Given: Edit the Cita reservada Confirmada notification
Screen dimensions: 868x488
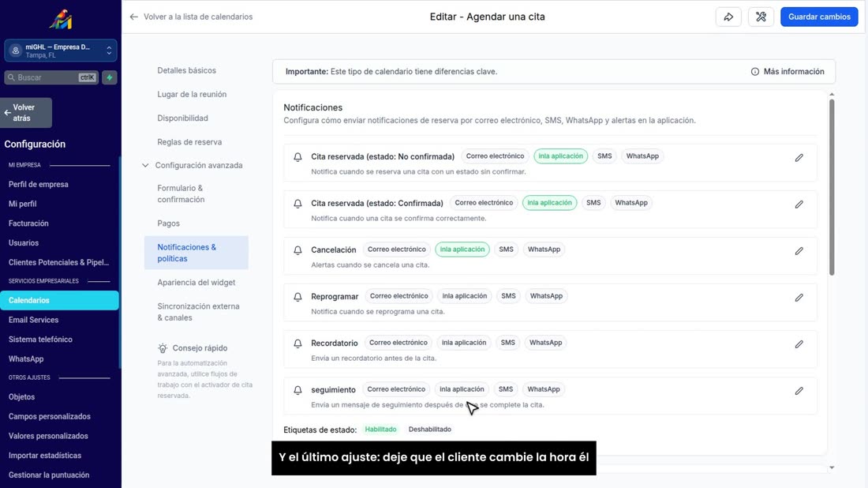Looking at the screenshot, I should 799,205.
